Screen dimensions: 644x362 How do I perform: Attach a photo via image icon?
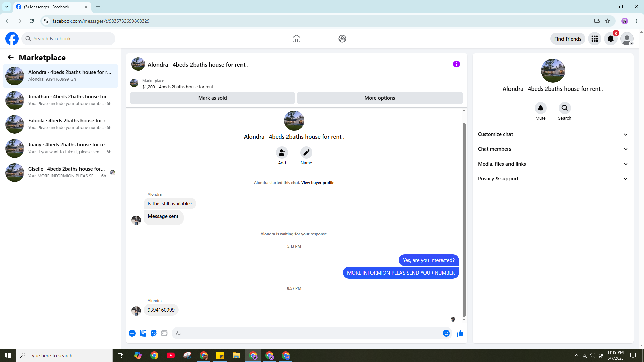coord(143,333)
